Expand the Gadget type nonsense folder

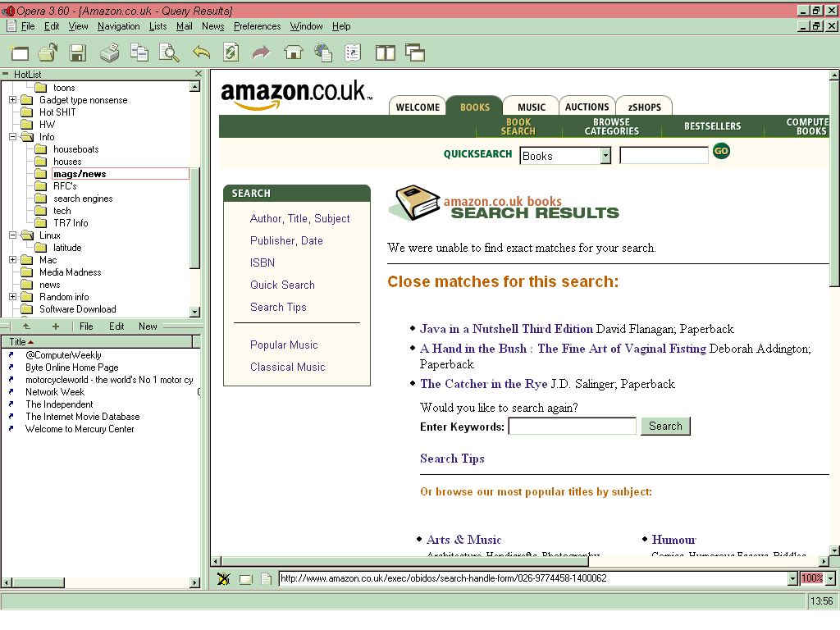(13, 99)
